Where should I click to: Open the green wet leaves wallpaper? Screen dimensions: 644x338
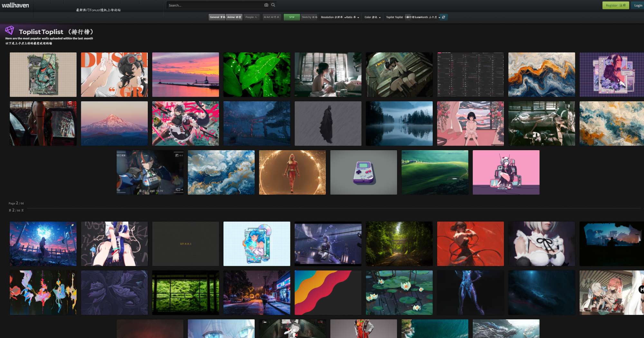coord(257,75)
